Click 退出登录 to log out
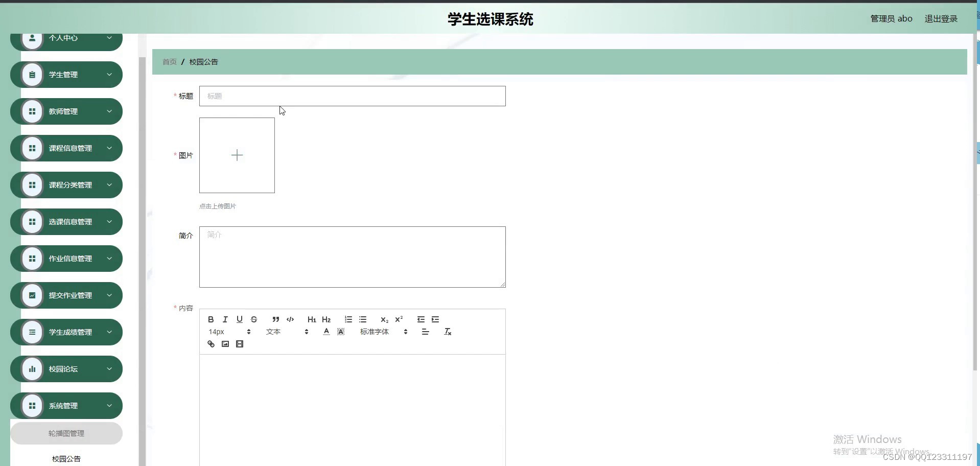 [941, 18]
